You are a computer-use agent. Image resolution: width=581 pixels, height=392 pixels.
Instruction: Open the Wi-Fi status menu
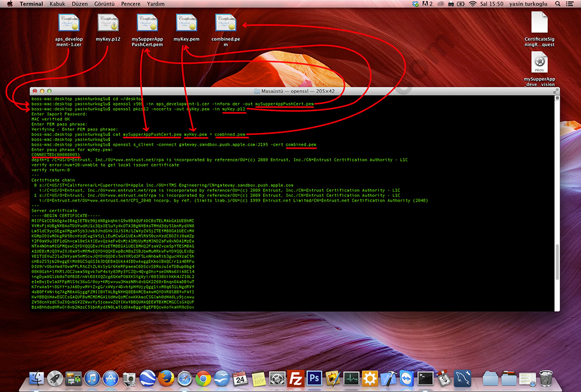[x=472, y=3]
